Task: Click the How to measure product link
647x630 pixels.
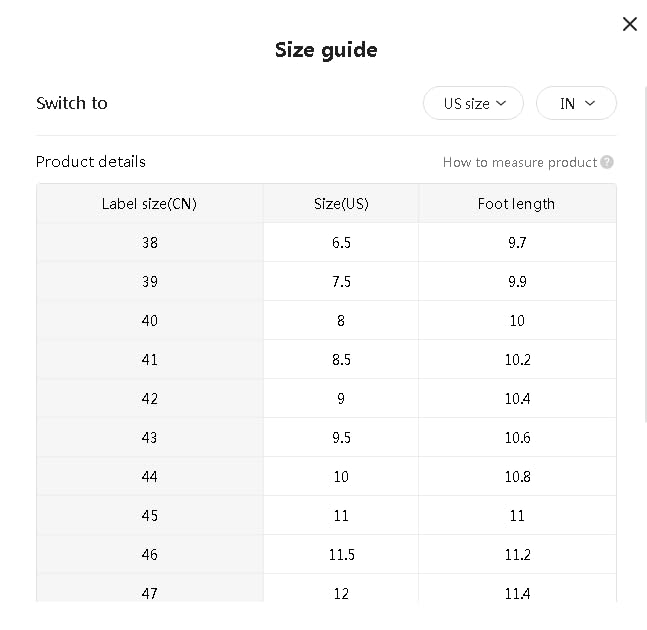Action: (x=519, y=162)
